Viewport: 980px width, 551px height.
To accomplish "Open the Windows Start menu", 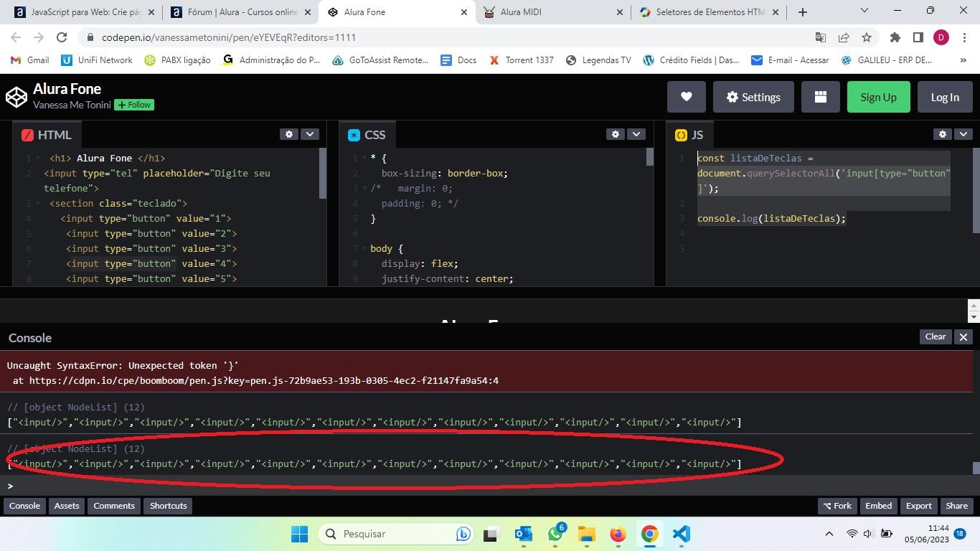I will coord(299,534).
